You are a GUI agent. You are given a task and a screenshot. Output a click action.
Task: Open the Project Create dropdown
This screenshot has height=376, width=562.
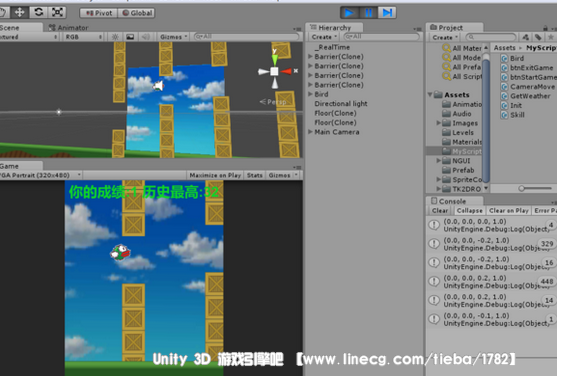click(x=444, y=37)
